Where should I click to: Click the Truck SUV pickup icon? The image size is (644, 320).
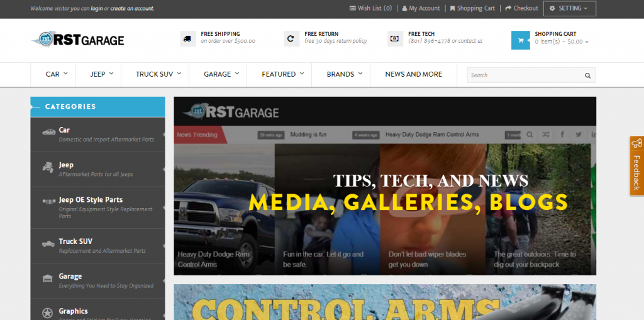[x=48, y=243]
